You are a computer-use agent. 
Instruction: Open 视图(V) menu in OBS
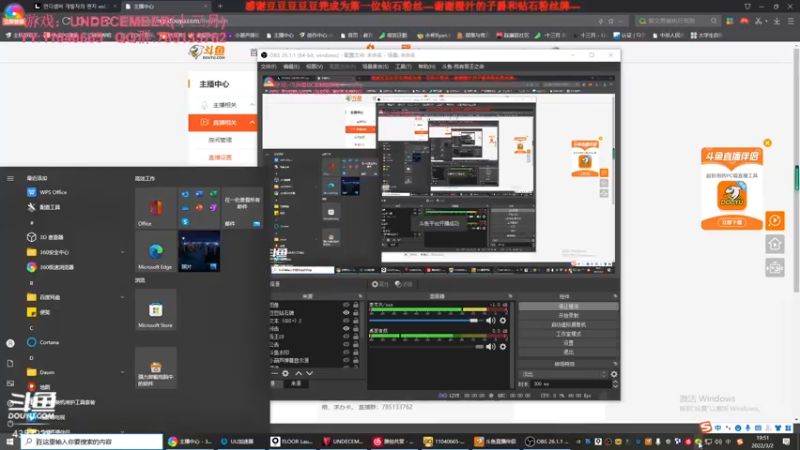[314, 66]
